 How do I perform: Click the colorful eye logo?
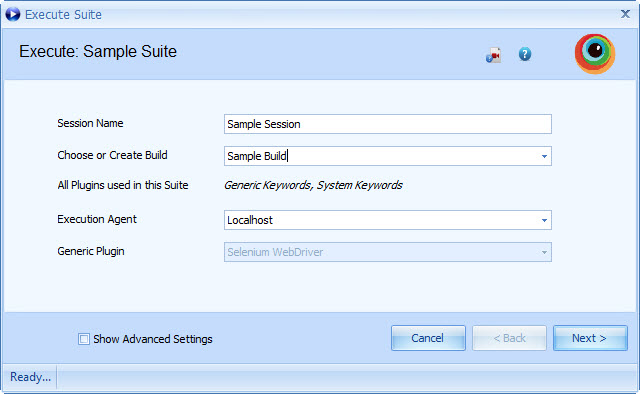point(595,53)
